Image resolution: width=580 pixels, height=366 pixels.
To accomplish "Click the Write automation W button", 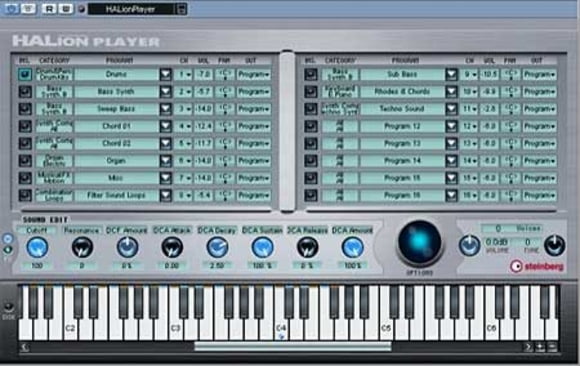I will click(65, 9).
